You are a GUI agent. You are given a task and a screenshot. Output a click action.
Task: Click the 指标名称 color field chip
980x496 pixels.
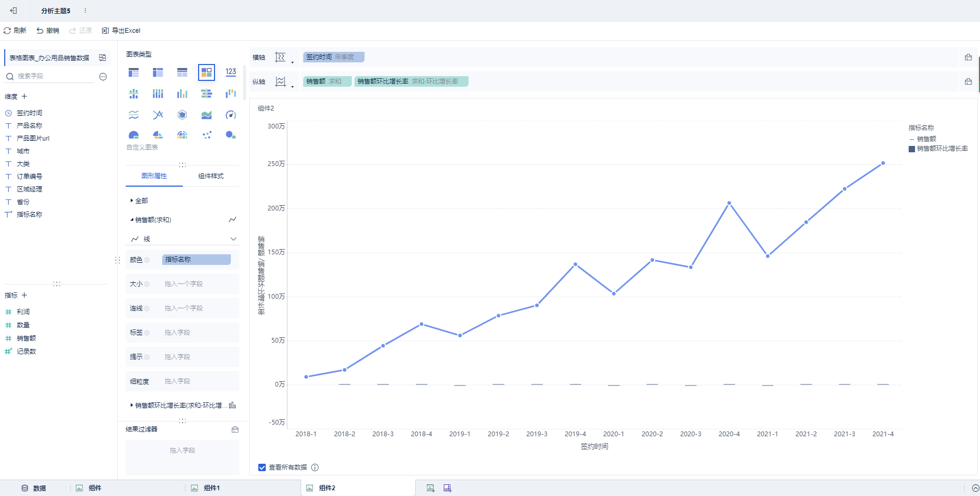click(196, 260)
